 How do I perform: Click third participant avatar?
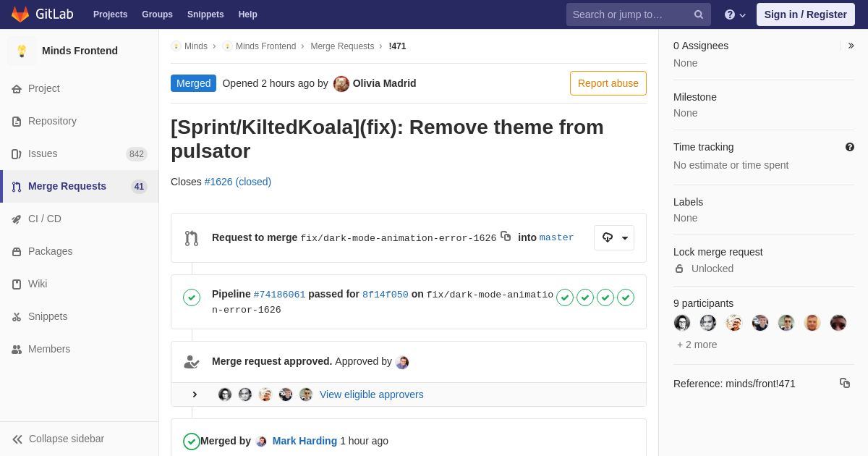[734, 323]
